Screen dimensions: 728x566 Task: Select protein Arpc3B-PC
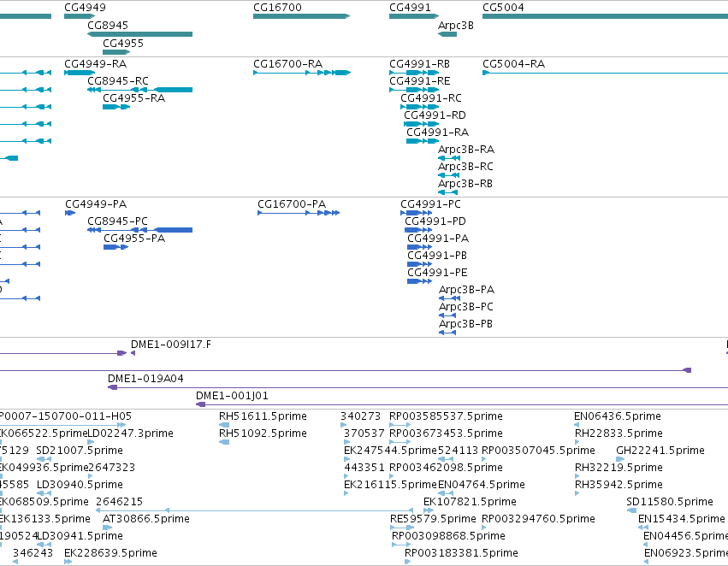click(x=466, y=307)
